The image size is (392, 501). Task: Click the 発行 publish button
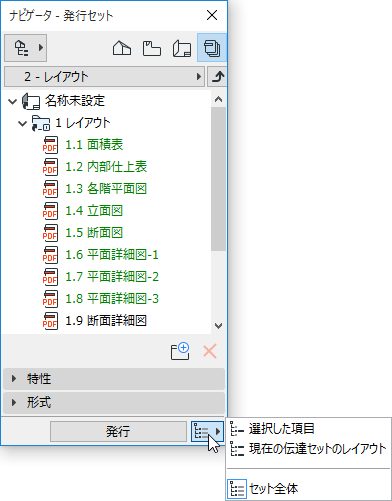[118, 432]
